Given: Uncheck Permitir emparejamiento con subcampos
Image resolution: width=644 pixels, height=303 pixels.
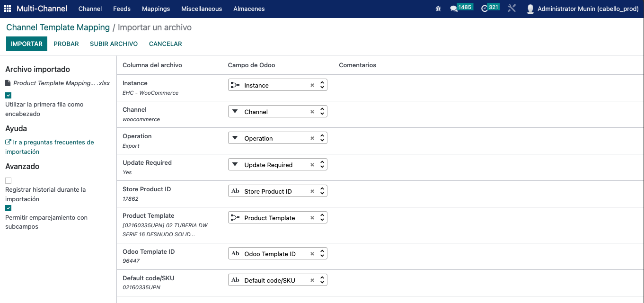Looking at the screenshot, I should tap(9, 208).
